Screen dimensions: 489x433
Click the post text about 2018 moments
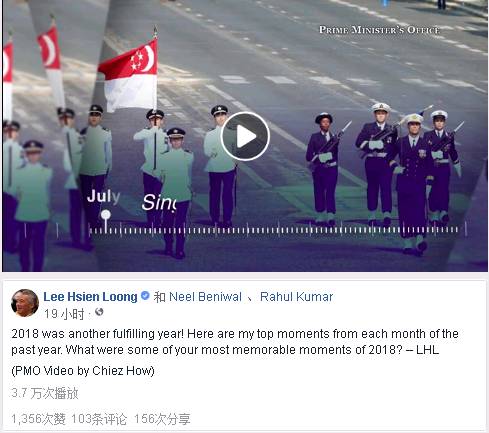(x=235, y=342)
